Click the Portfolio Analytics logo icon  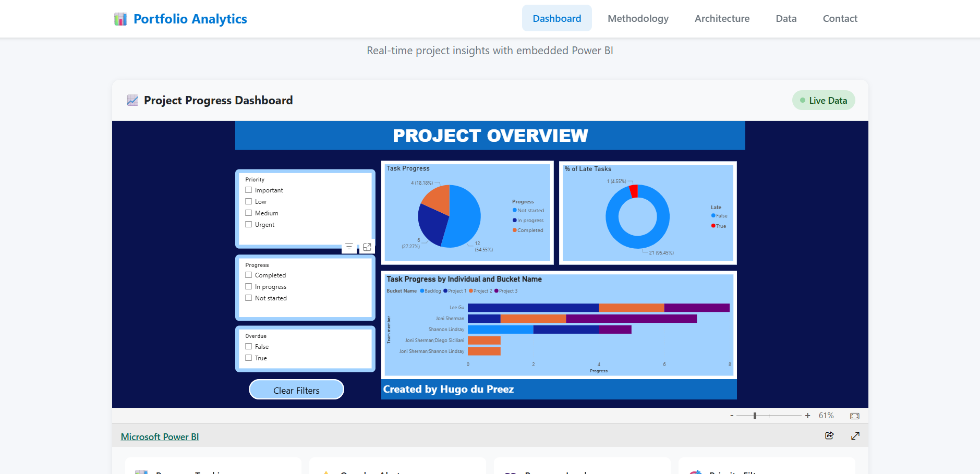point(120,18)
